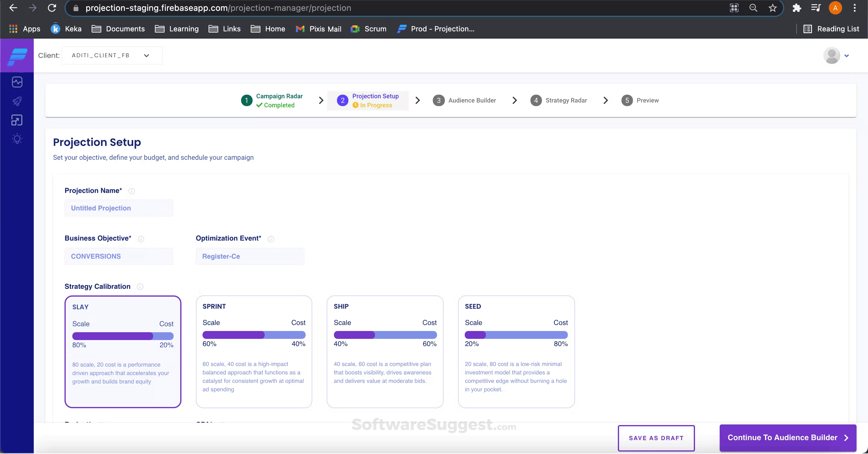The height and width of the screenshot is (454, 868).
Task: Bookmark this page with the star icon
Action: coord(773,8)
